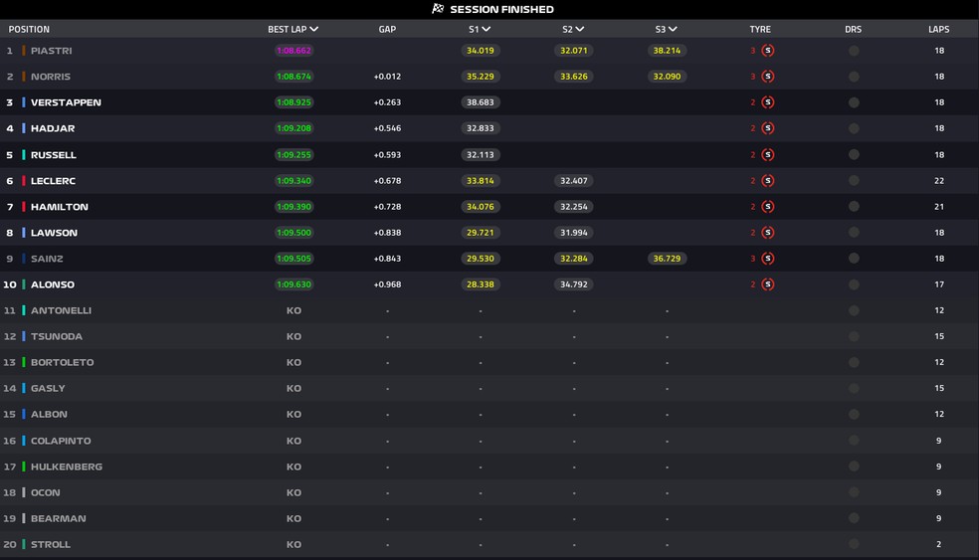Click Piastri's purple best lap time

(x=294, y=51)
